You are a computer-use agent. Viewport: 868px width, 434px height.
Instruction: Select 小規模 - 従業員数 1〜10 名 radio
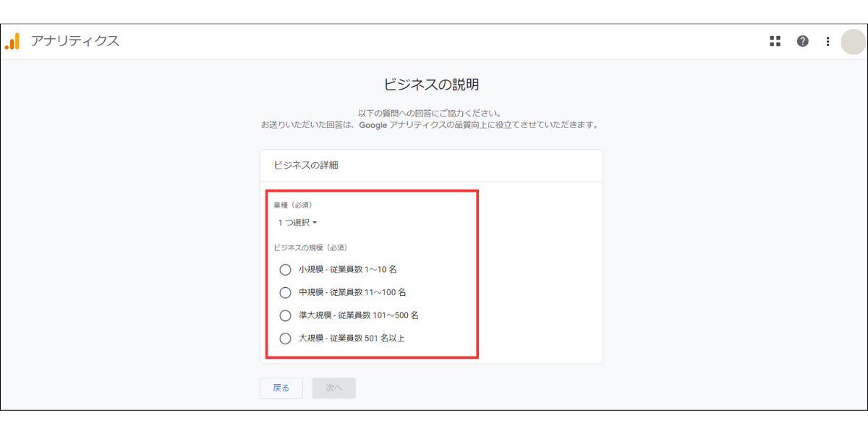pos(285,270)
